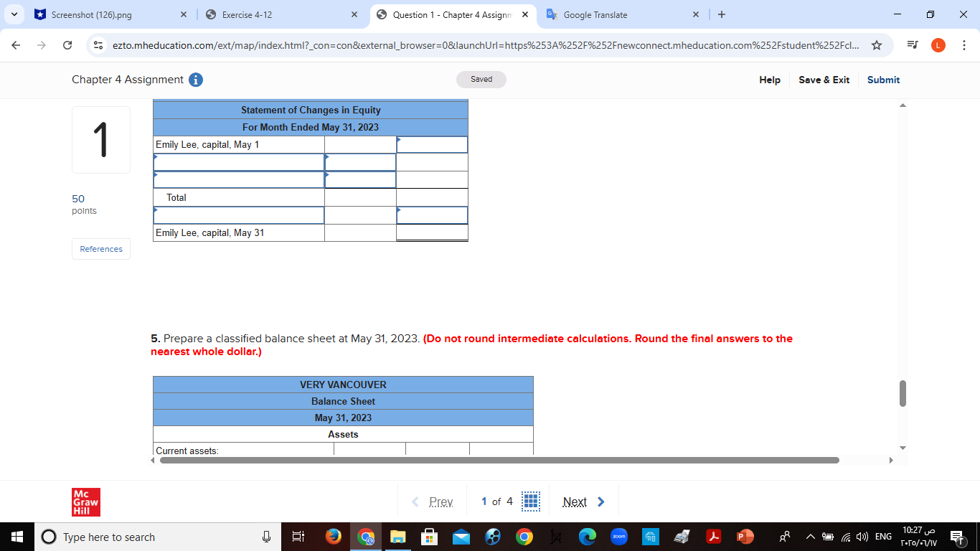
Task: Click Save & Exit
Action: pos(824,80)
